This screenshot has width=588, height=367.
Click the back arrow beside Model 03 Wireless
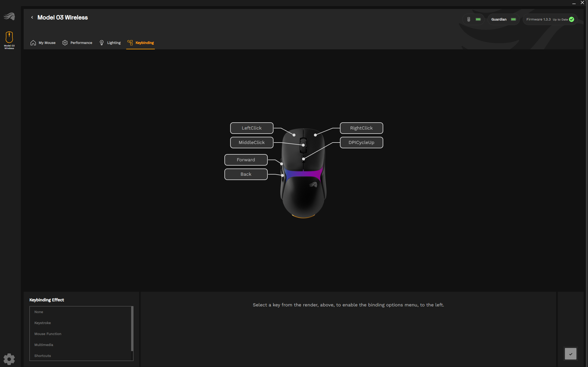click(32, 18)
